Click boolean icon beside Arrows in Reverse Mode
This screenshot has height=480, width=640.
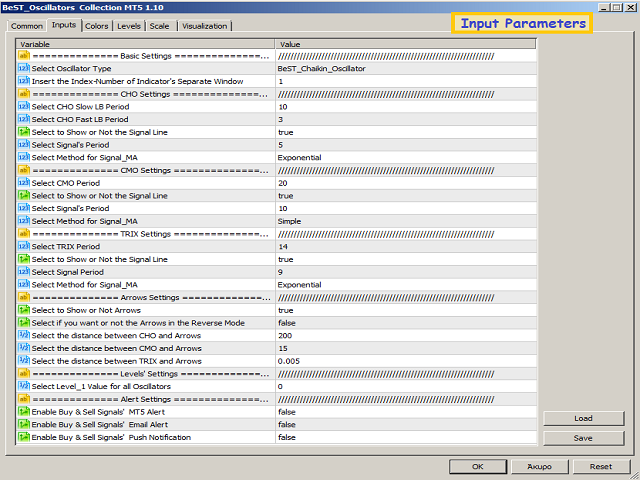[24, 323]
